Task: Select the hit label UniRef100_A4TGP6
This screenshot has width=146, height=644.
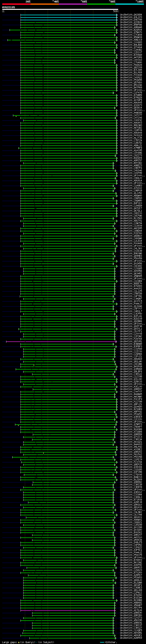Action: pos(131,58)
